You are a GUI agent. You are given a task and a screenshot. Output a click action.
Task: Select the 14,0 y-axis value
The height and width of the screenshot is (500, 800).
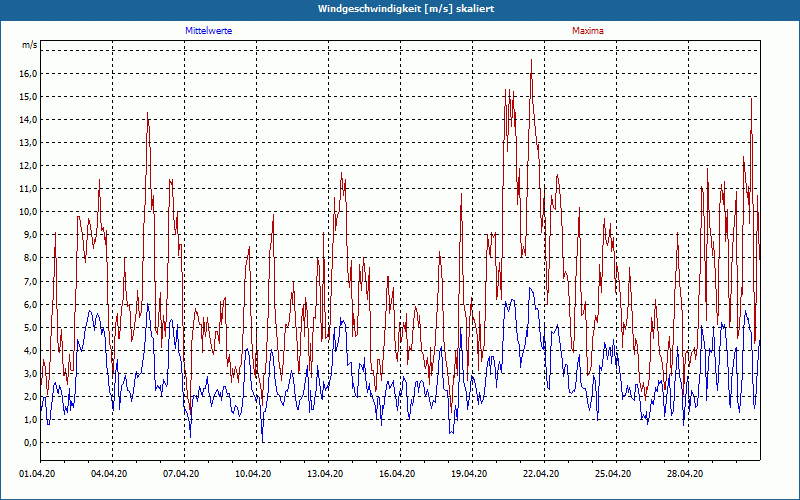click(29, 119)
